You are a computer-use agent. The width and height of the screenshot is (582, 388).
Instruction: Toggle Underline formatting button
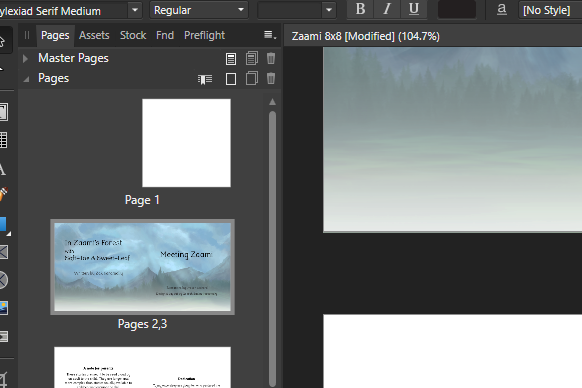[x=413, y=9]
